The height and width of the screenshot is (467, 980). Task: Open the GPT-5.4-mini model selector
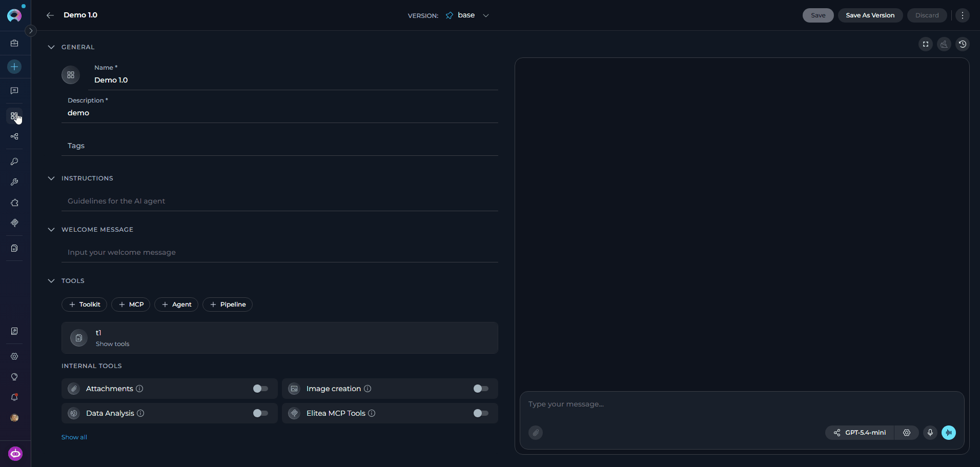[x=860, y=433]
